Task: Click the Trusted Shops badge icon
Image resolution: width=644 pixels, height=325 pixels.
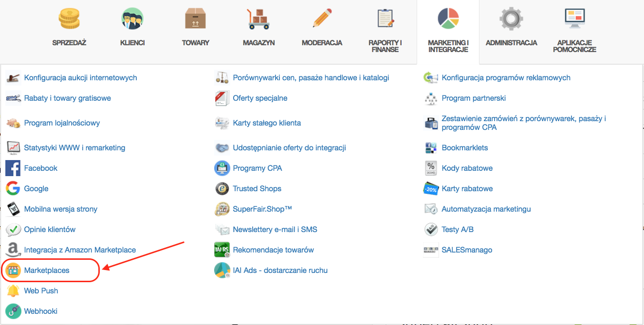Action: 222,189
